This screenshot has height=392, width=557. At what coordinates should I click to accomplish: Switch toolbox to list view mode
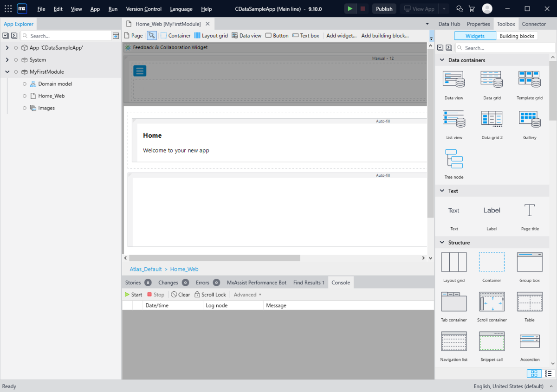tap(548, 373)
